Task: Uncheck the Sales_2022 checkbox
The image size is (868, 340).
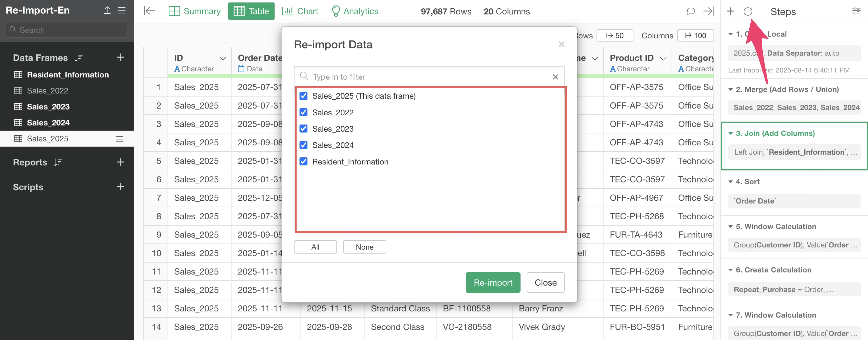Action: (303, 112)
